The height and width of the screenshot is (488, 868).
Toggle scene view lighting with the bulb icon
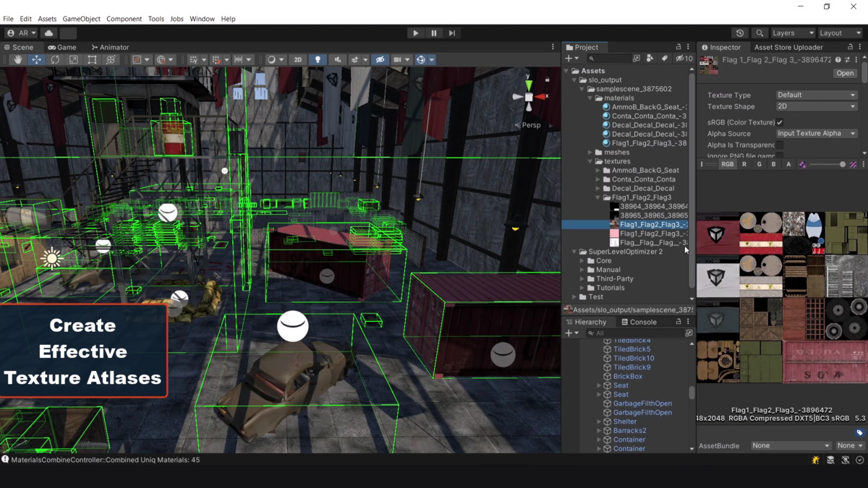click(x=319, y=59)
